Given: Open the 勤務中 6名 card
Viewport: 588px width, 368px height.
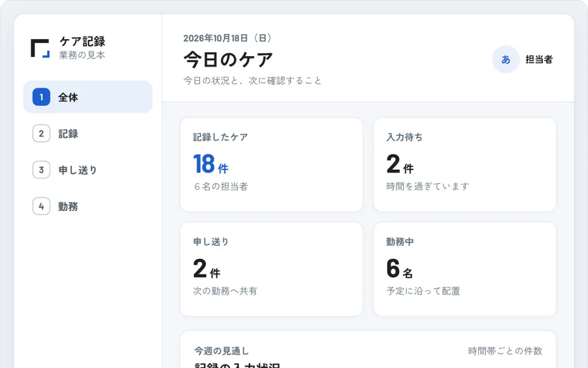Looking at the screenshot, I should (465, 269).
